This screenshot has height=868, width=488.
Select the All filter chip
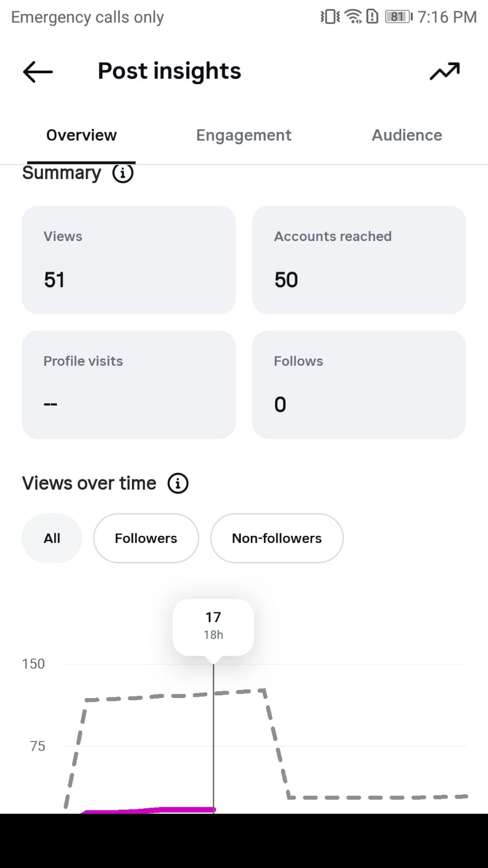click(52, 538)
